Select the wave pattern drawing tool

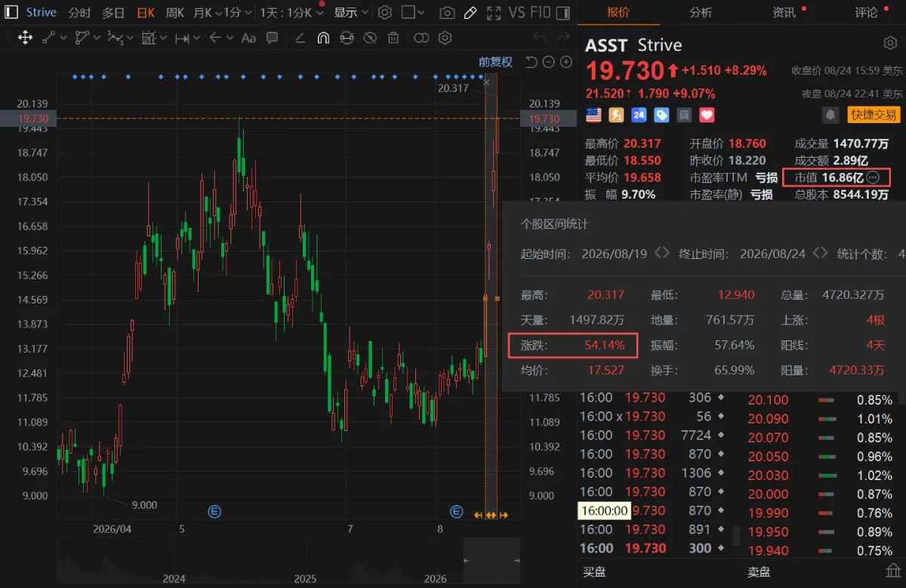pos(115,38)
